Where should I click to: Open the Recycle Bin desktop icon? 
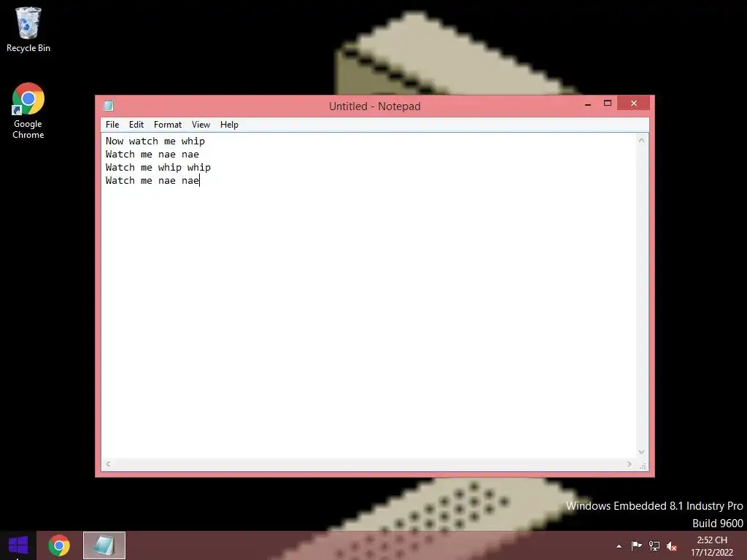[x=28, y=29]
